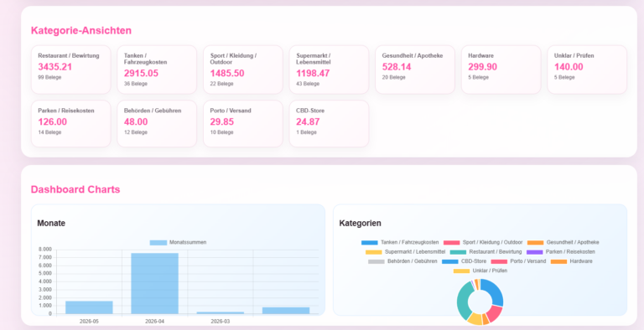Open the Hardware category card
Screen dimensions: 644x330
point(501,70)
